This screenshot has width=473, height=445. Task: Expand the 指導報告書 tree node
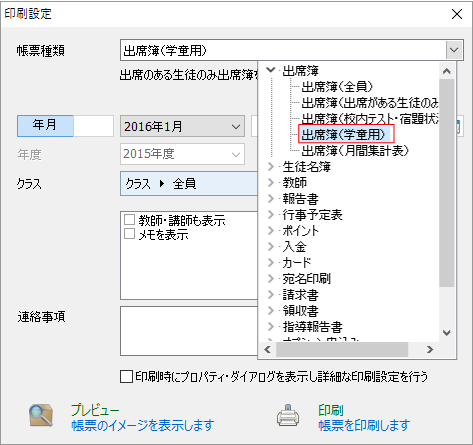point(271,326)
